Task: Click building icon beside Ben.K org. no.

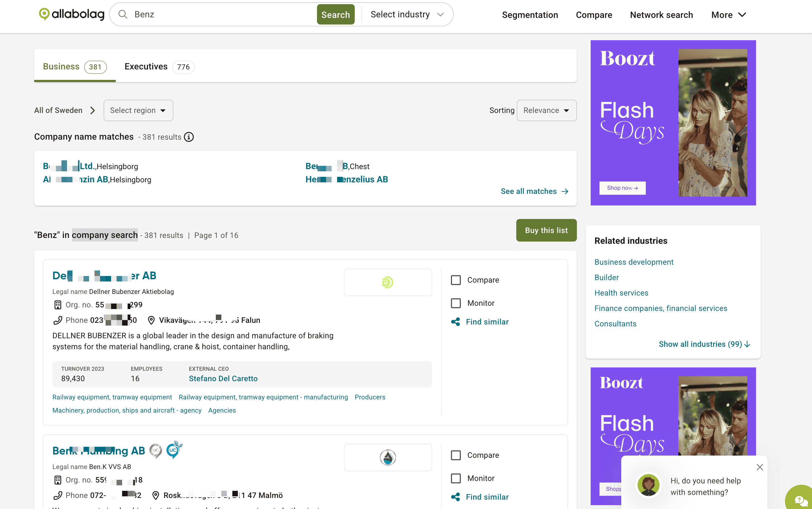Action: (x=58, y=480)
